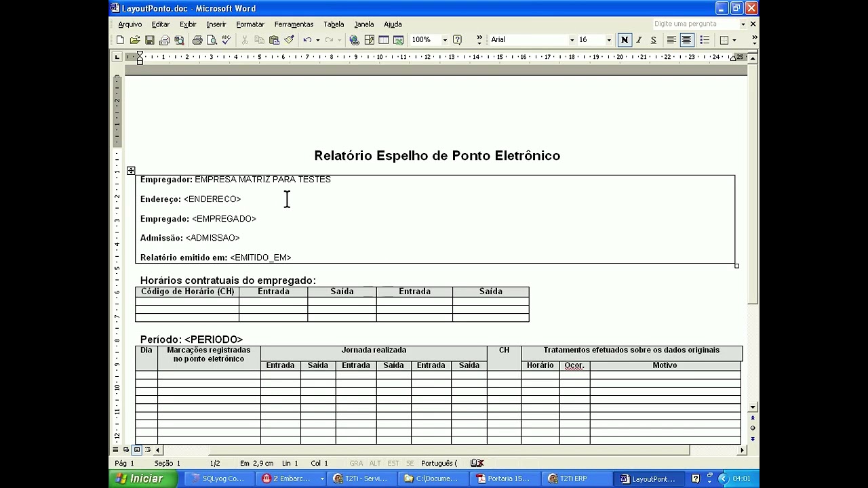Click the Select Browse Object round button
This screenshot has height=488, width=868.
pos(753,428)
